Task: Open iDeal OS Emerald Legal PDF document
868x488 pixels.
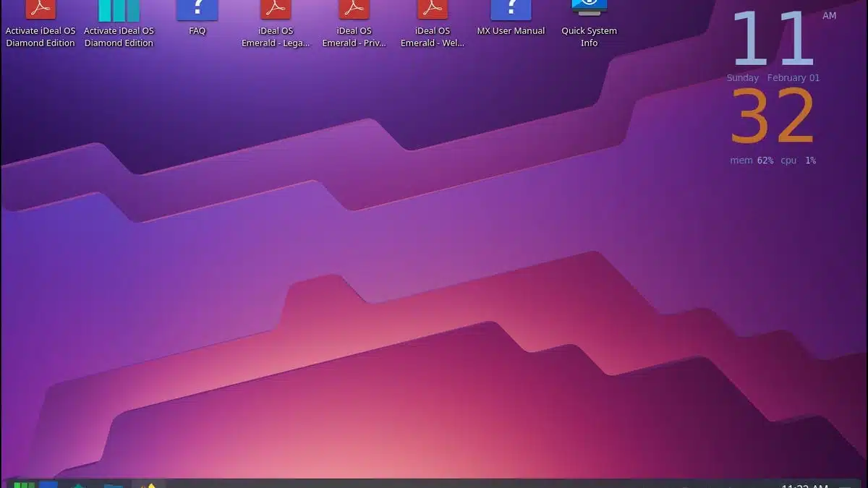Action: pyautogui.click(x=276, y=10)
